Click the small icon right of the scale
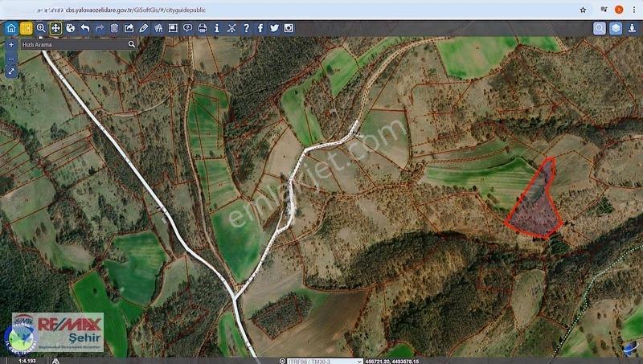This screenshot has width=643, height=364. point(55,361)
